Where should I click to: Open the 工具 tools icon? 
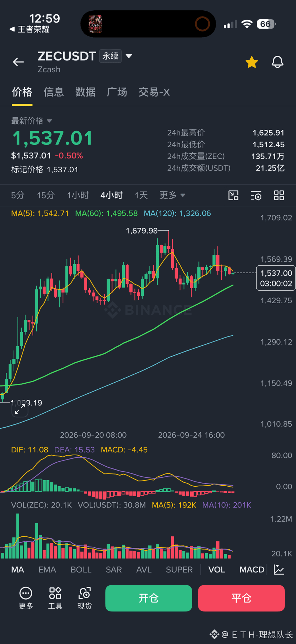(55, 598)
